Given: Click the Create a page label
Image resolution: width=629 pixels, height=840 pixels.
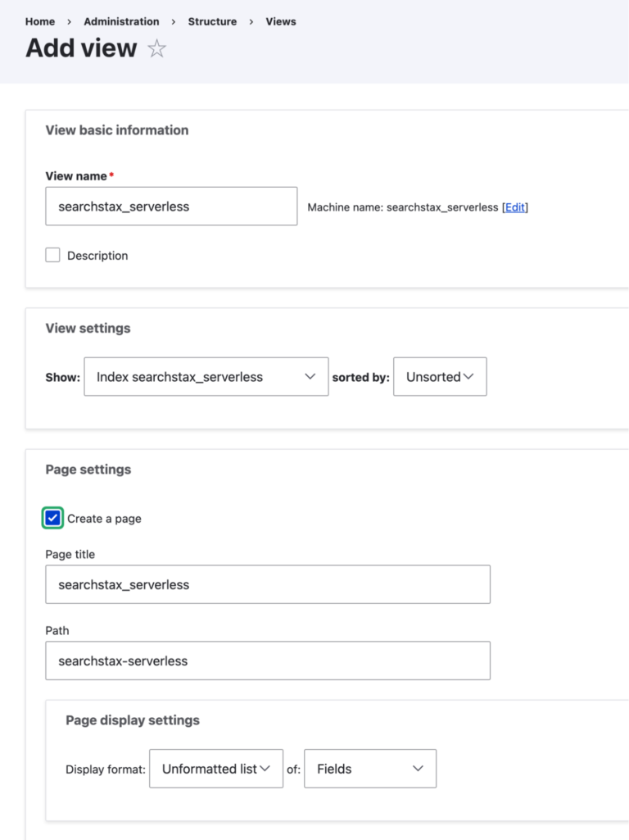Looking at the screenshot, I should point(104,519).
